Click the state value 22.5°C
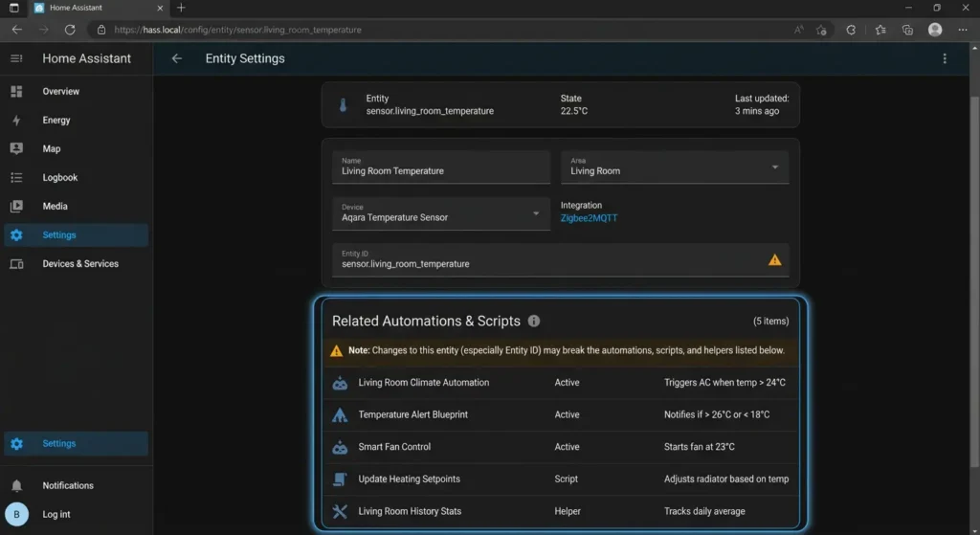 coord(574,111)
